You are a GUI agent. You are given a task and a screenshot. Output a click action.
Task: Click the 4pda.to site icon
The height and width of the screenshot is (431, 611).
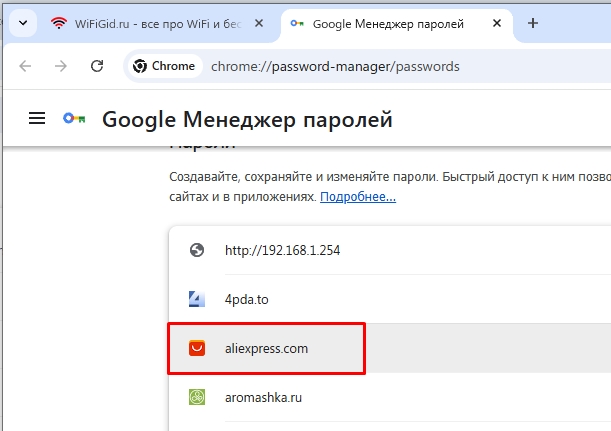coord(197,298)
